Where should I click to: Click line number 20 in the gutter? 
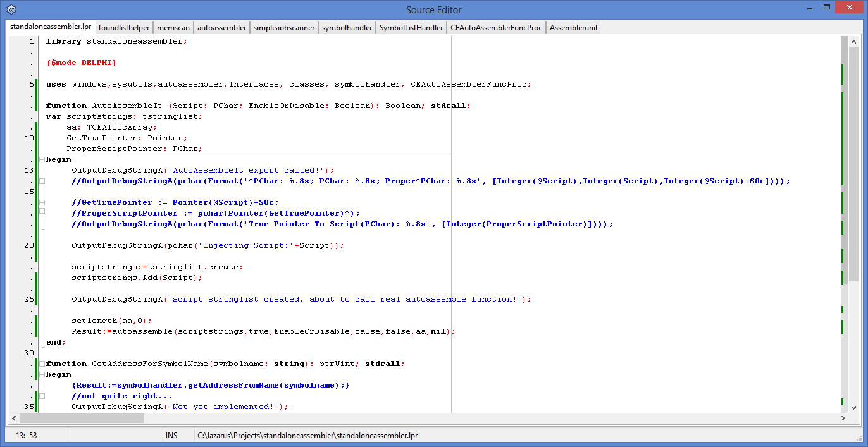(x=27, y=245)
